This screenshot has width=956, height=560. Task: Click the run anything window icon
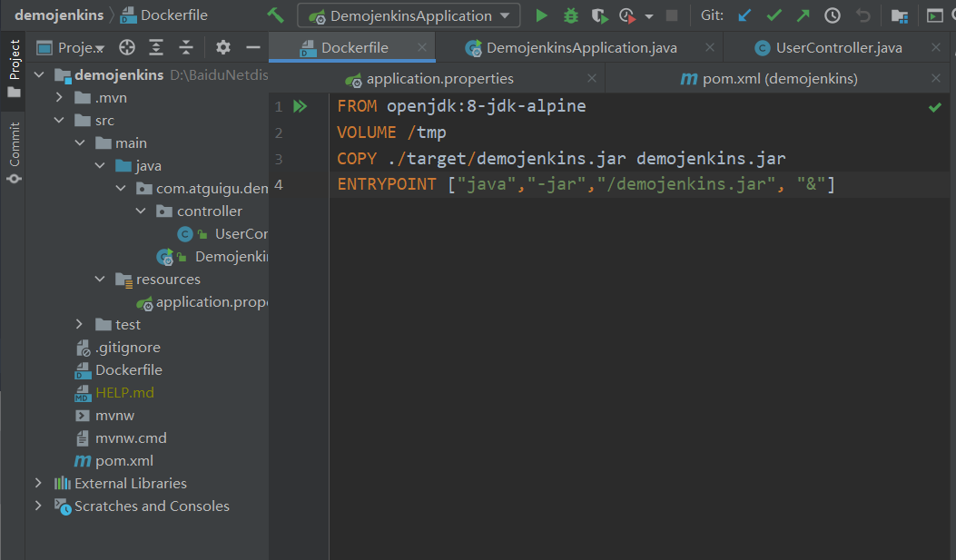(934, 15)
